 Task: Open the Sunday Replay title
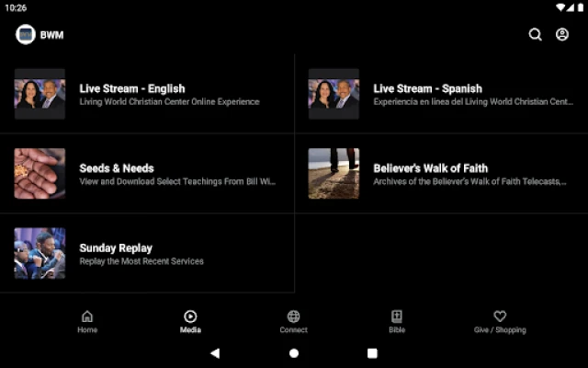coord(116,248)
